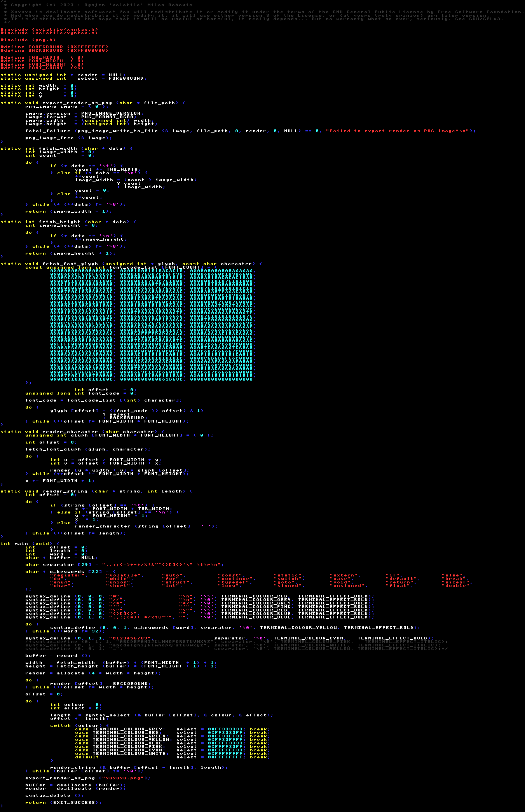This screenshot has width=525, height=812.
Task: Click 'buffer = deallocate (buffer);'
Action: tap(75, 785)
